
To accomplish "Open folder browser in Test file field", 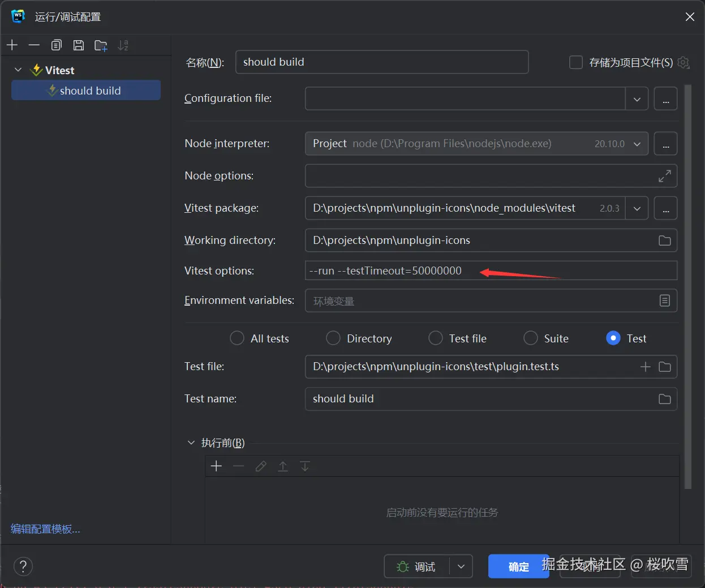I will click(665, 367).
